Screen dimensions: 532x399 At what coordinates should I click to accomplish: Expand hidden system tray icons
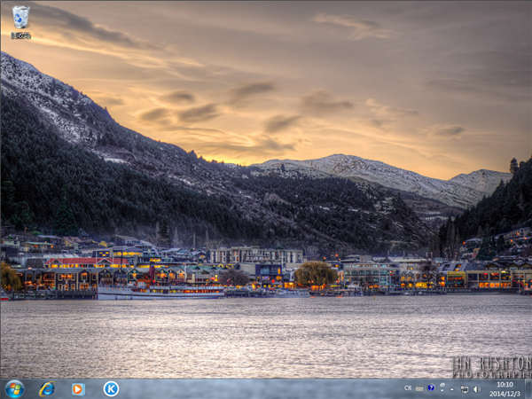[x=452, y=388]
